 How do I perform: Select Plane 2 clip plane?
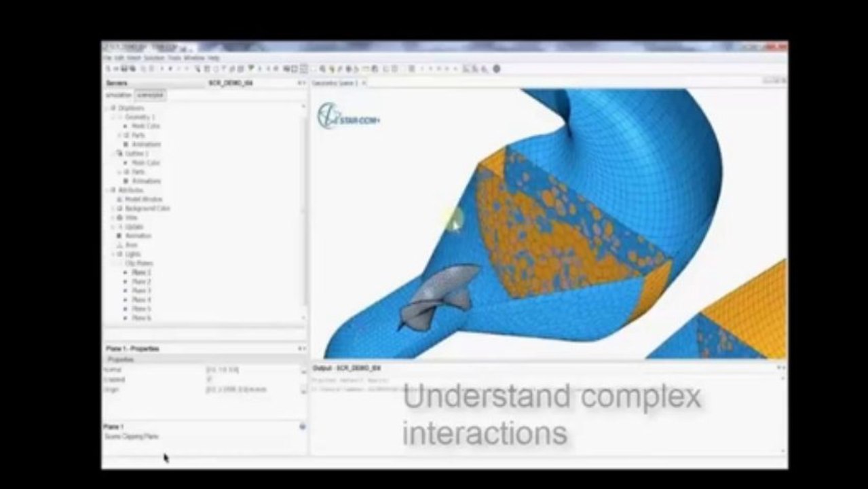pos(141,282)
